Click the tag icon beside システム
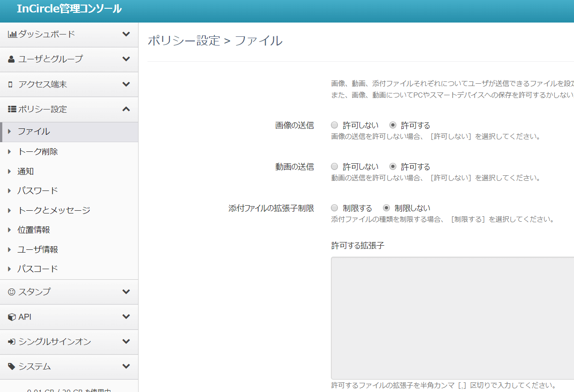The image size is (574, 392). (x=12, y=367)
